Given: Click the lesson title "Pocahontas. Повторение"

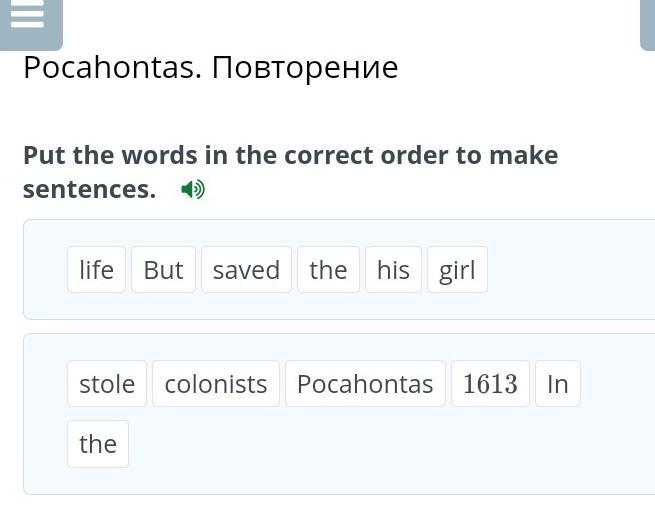Looking at the screenshot, I should pyautogui.click(x=211, y=67).
